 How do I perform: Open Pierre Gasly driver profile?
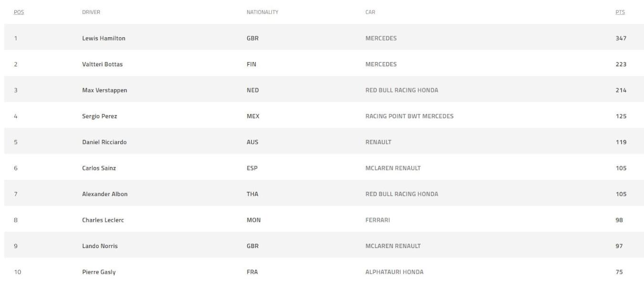99,272
